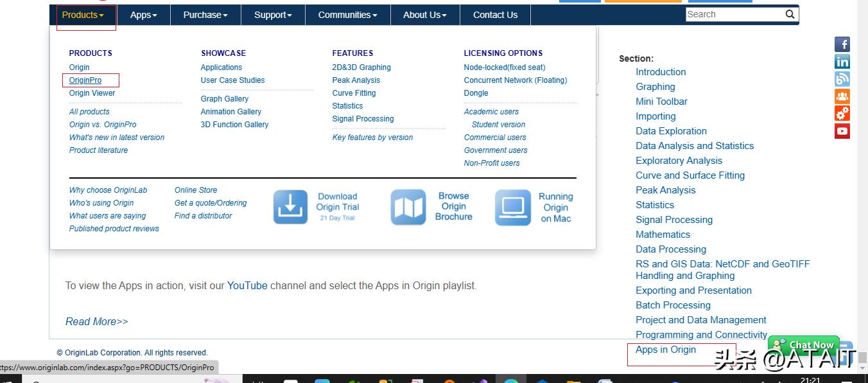Click the Browse Origin Brochure icon

[408, 207]
